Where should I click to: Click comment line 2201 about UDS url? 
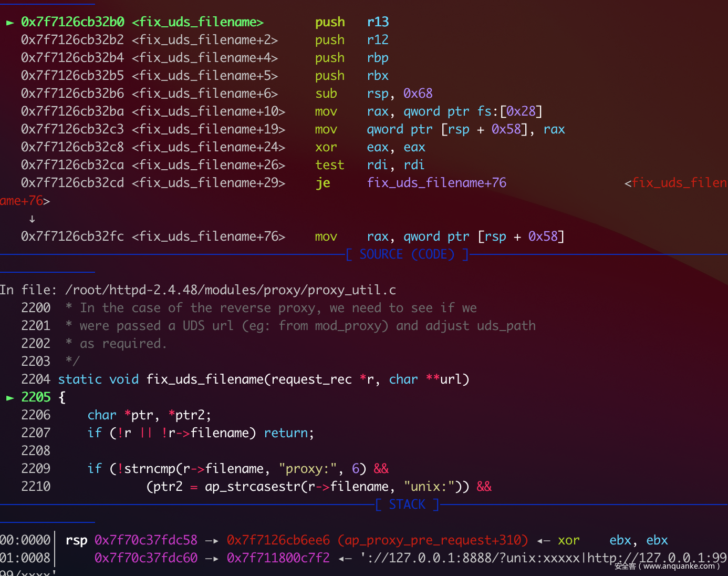click(300, 326)
